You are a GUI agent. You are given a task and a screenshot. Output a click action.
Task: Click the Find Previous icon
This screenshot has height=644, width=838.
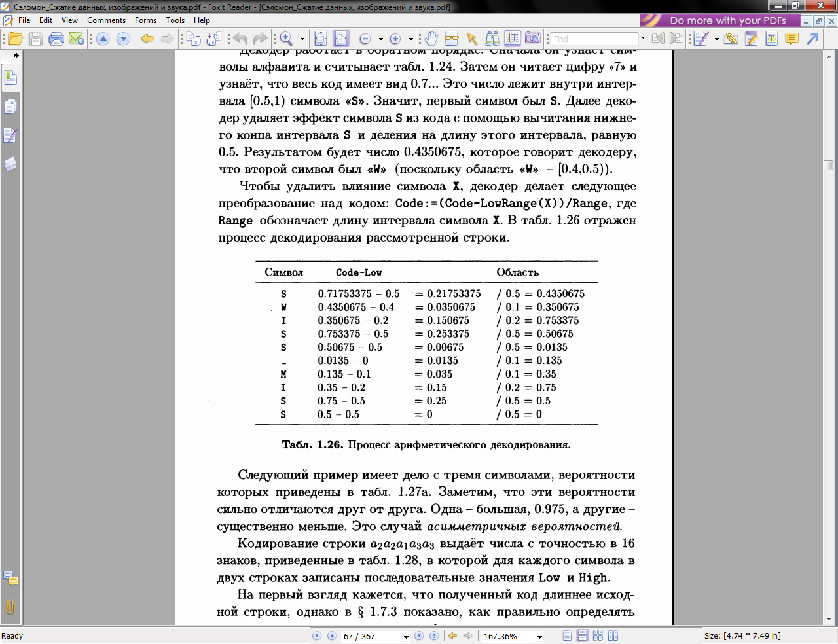tap(658, 39)
